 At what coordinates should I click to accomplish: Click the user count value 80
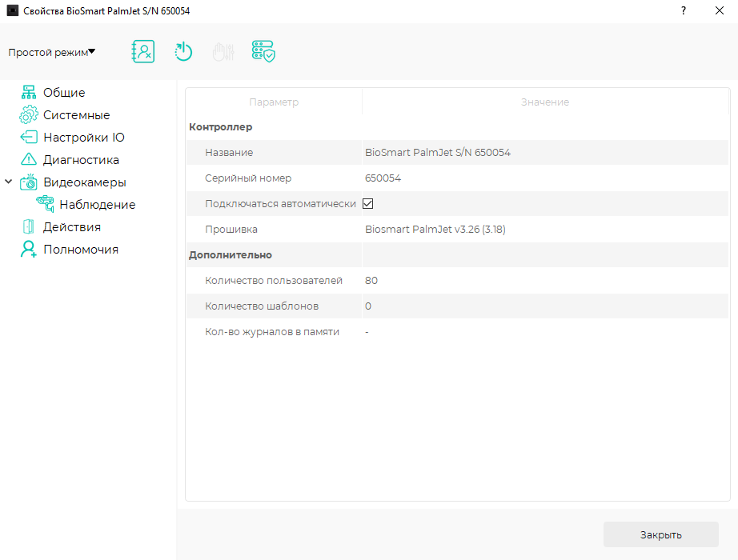(371, 281)
